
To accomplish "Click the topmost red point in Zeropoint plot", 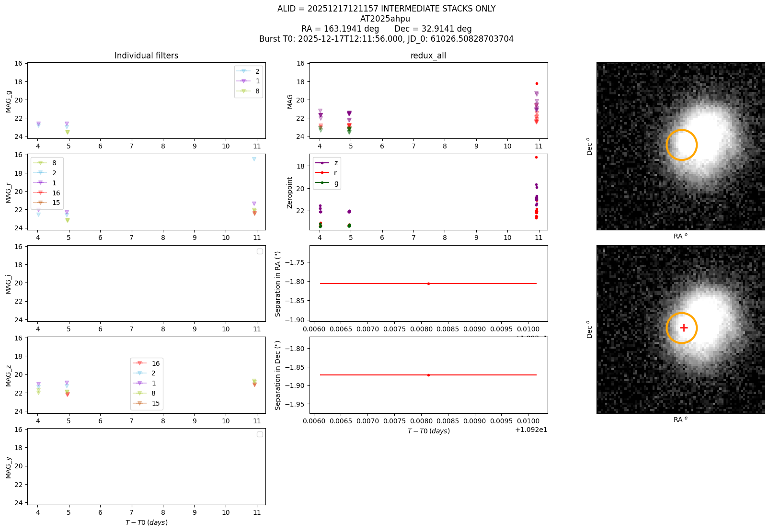I will (536, 157).
